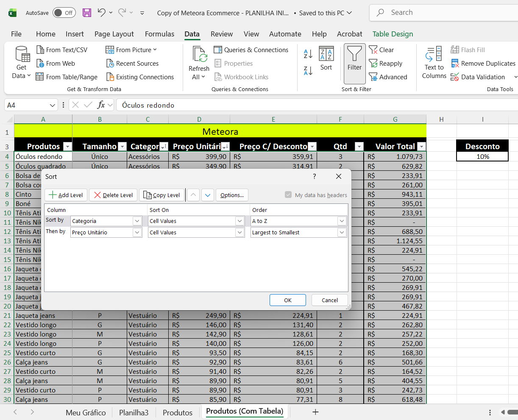Toggle the AutoSave switch
The image size is (518, 420).
coord(64,13)
